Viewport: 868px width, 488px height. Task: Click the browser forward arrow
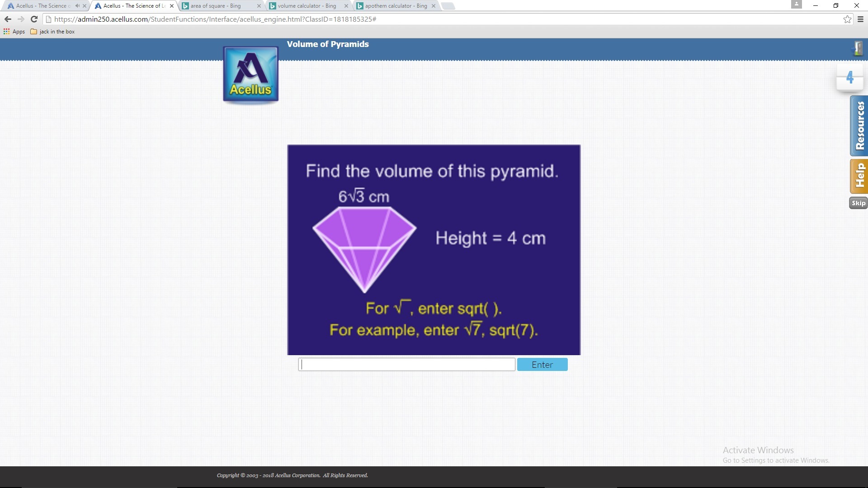coord(21,19)
